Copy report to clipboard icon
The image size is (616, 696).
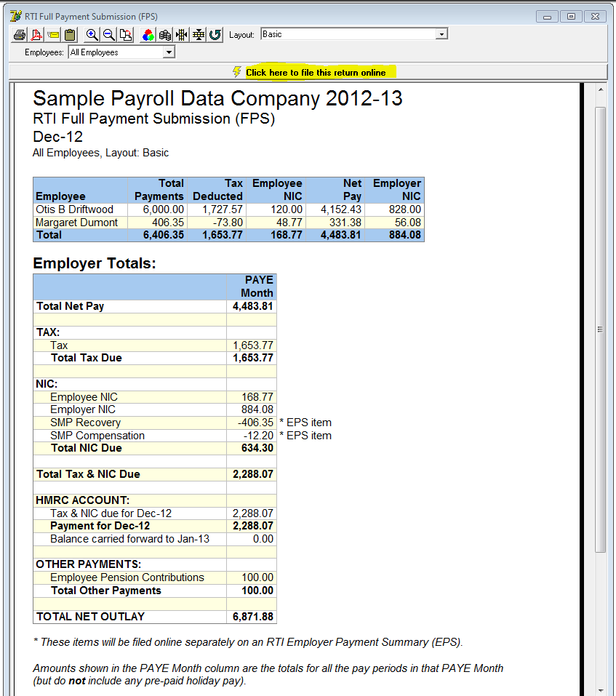[x=70, y=35]
